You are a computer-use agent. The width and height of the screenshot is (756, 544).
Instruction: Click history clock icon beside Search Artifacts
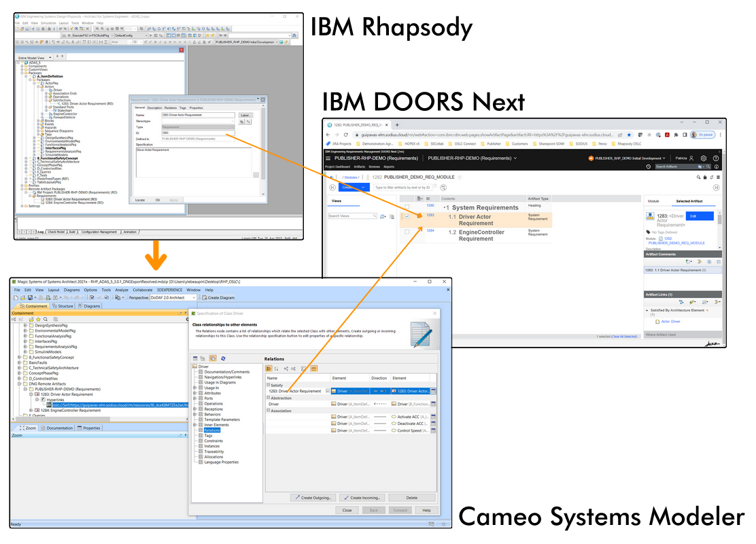(x=649, y=167)
